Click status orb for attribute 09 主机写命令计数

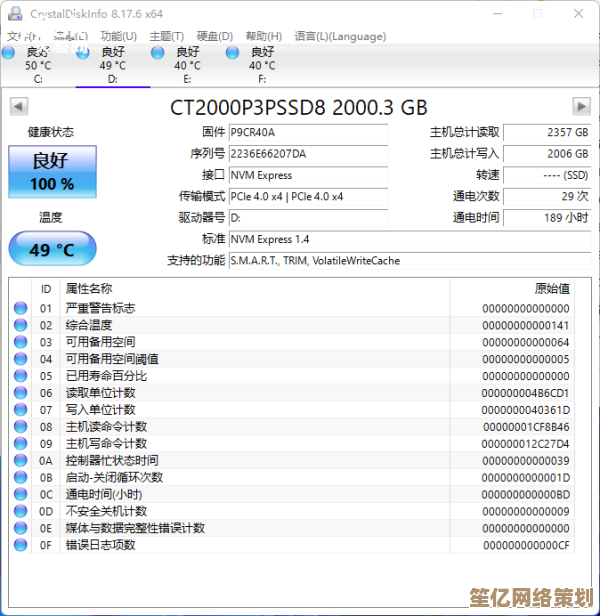[x=20, y=444]
